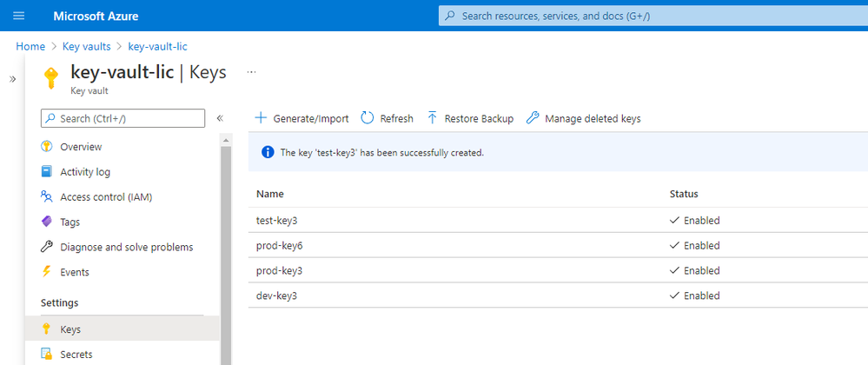Click the Key vaults breadcrumb link

88,46
